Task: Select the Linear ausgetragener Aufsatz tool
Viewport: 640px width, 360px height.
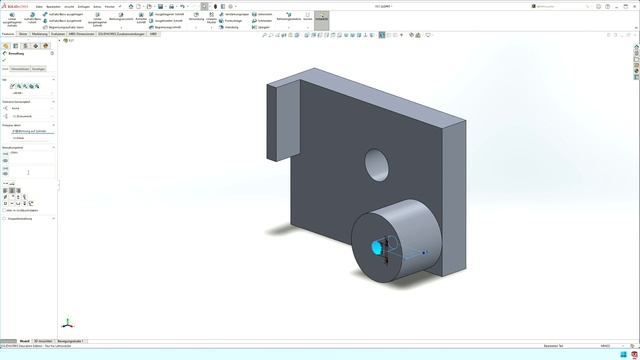Action: click(x=12, y=19)
